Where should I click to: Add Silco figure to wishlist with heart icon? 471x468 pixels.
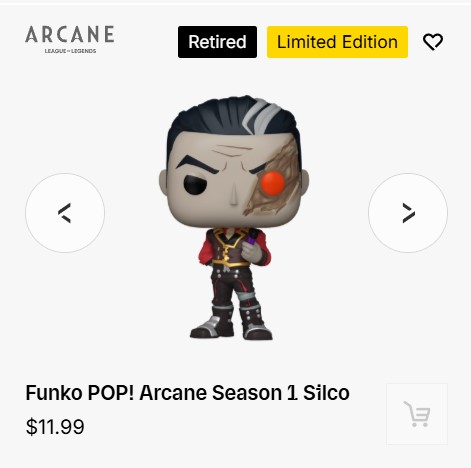(x=433, y=42)
